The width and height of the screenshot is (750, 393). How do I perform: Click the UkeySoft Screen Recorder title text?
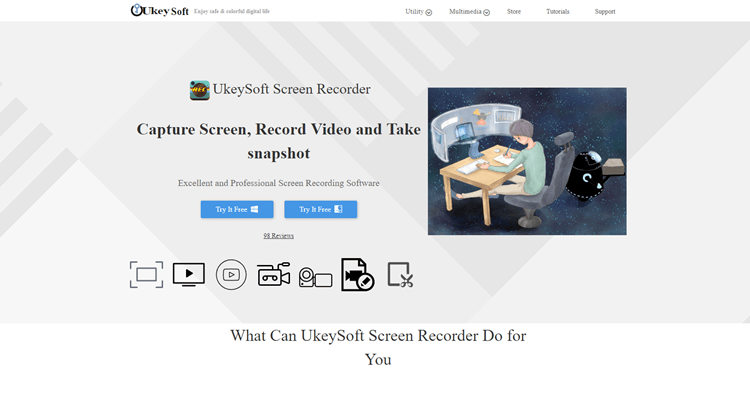[x=291, y=89]
